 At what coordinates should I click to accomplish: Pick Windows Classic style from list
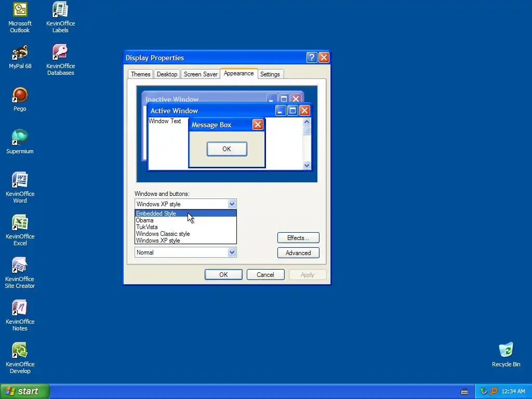(185, 234)
